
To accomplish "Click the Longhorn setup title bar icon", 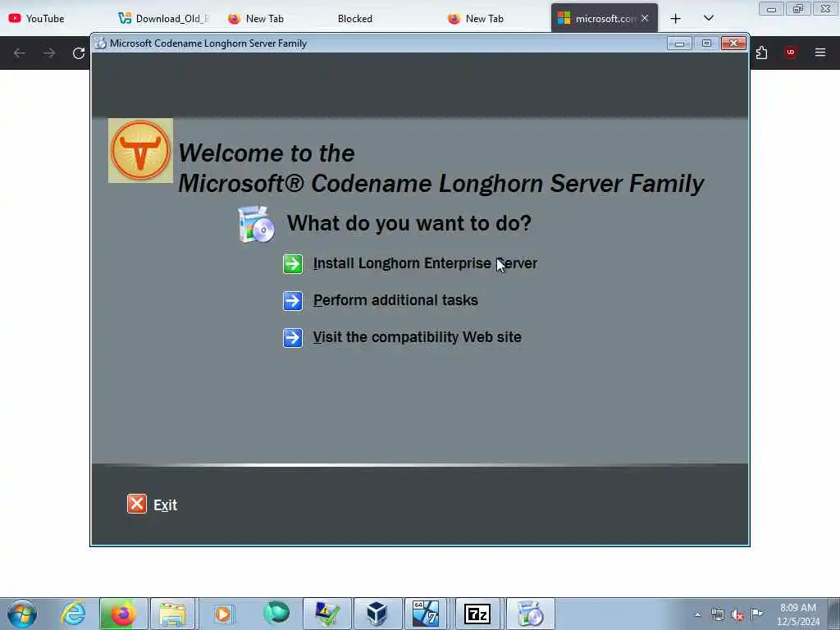I will (100, 43).
